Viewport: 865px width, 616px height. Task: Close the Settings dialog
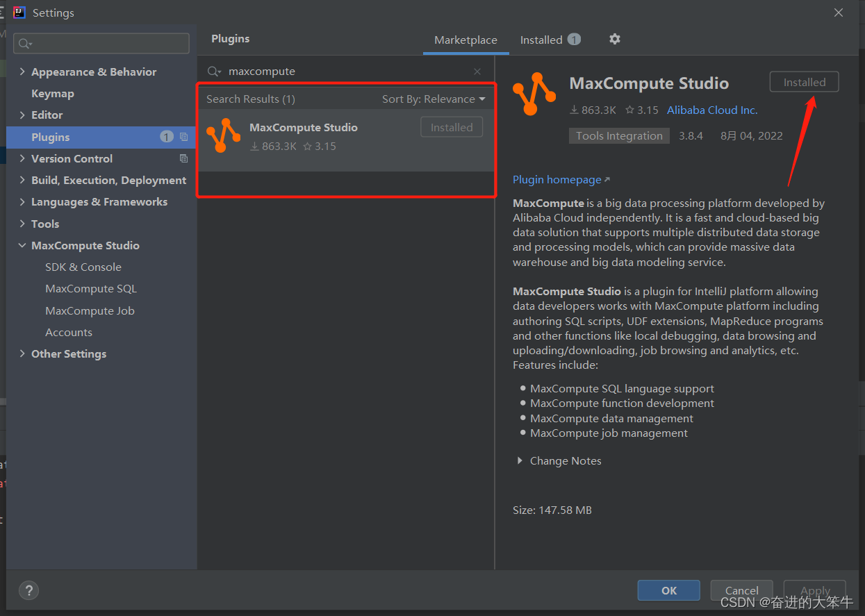click(x=839, y=13)
